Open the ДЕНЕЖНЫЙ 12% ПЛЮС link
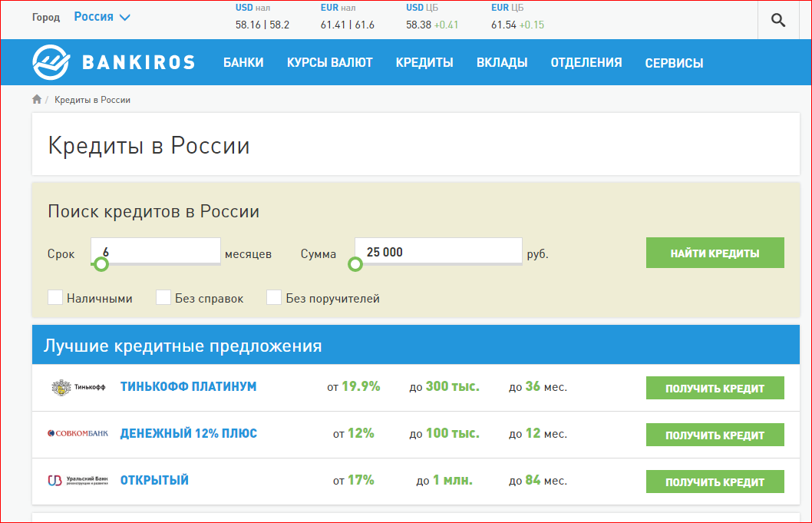Screen dimensions: 812x523 pyautogui.click(x=189, y=433)
